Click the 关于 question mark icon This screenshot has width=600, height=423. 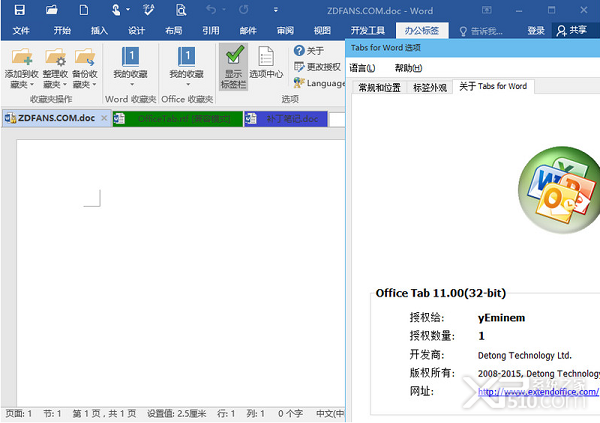click(309, 51)
